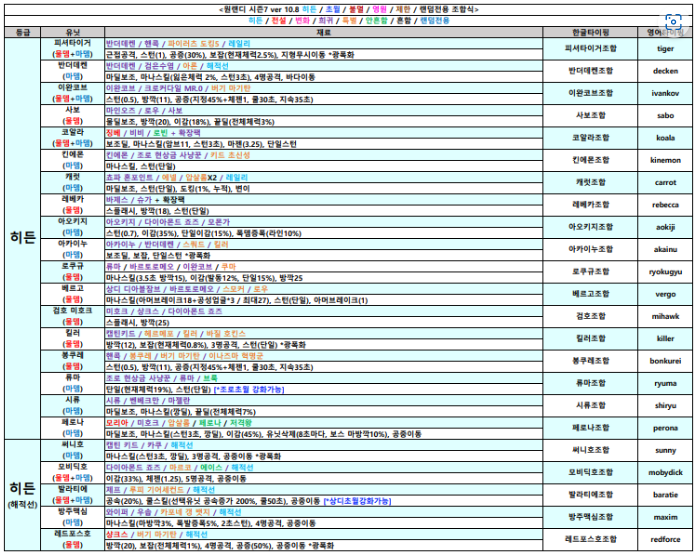Select the 'decken' cell
Screen dimensions: 697x555
pos(665,71)
